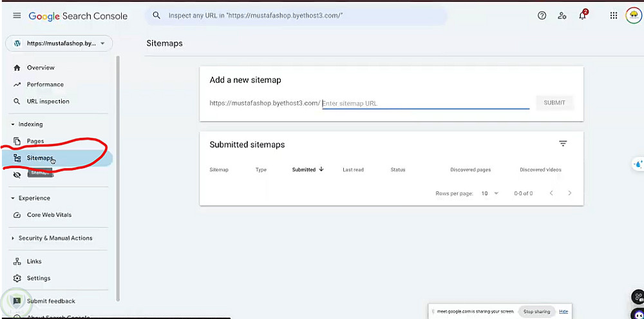This screenshot has width=644, height=319.
Task: Click the filter rows icon
Action: point(563,144)
